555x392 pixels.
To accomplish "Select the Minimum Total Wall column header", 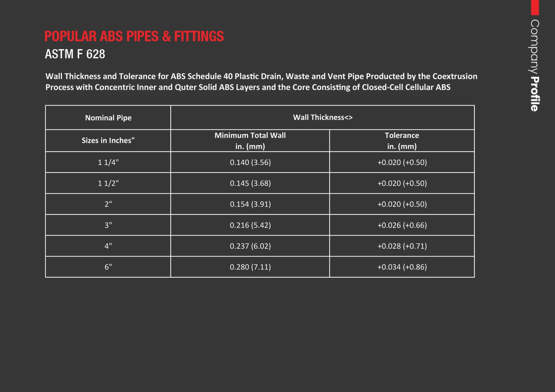I will point(250,141).
